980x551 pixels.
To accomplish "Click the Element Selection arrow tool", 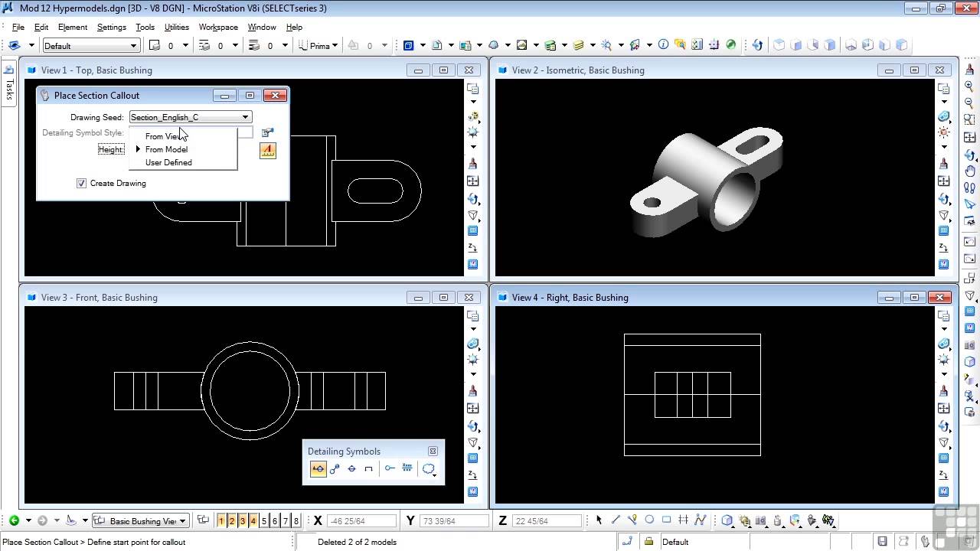I will (599, 520).
